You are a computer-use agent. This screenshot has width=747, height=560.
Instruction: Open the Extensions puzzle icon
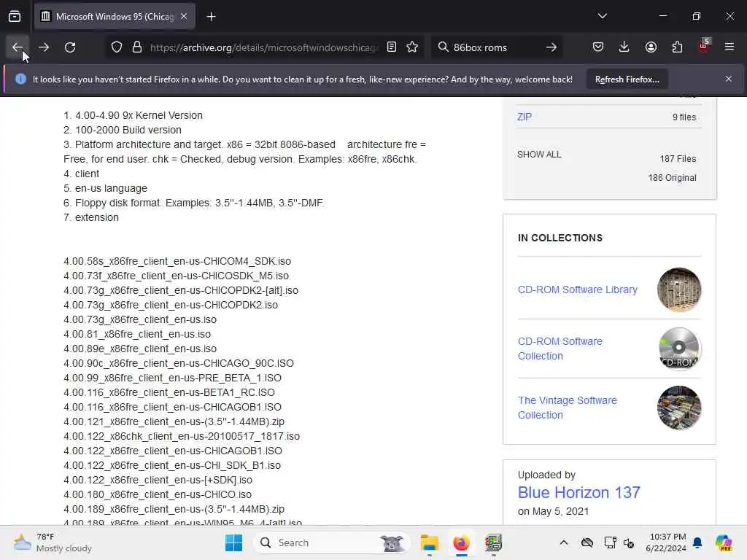tap(677, 47)
